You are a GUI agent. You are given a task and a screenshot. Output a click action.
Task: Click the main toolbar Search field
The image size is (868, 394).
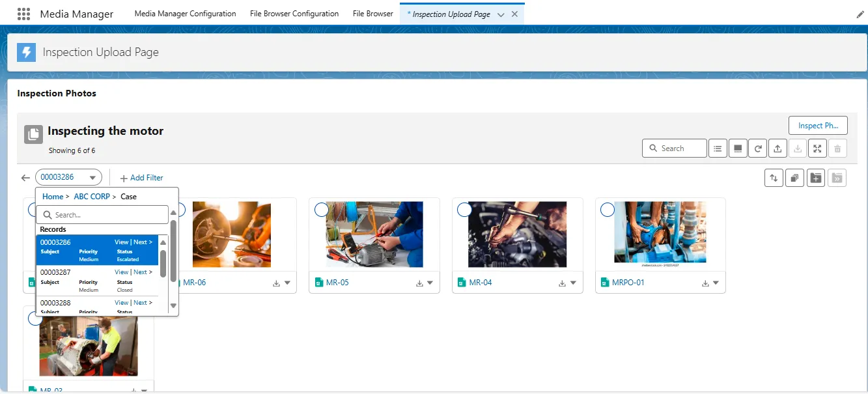[x=675, y=148]
